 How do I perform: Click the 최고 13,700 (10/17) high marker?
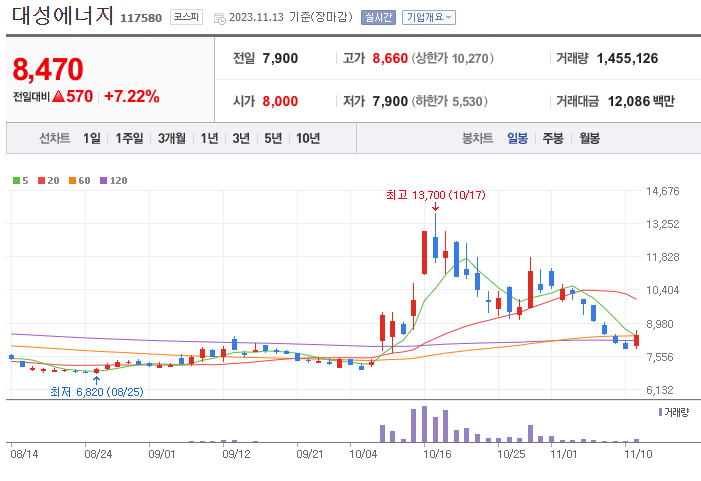435,195
